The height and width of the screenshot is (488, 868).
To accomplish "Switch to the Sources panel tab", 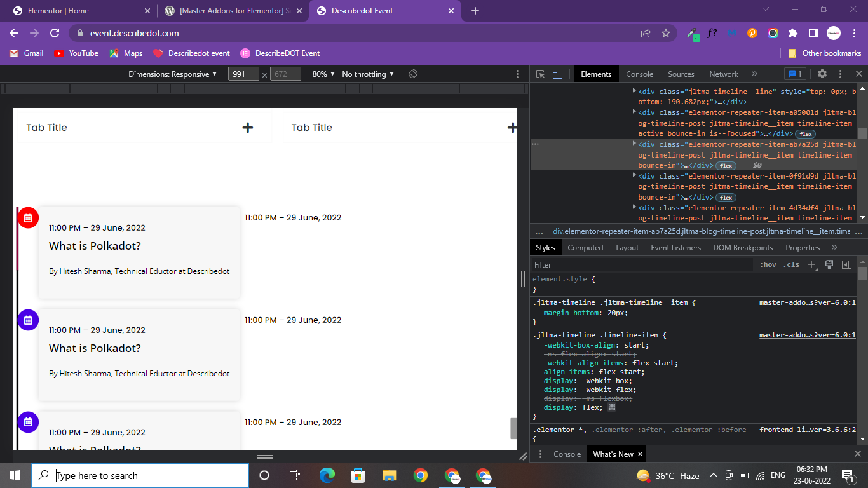I will (681, 74).
